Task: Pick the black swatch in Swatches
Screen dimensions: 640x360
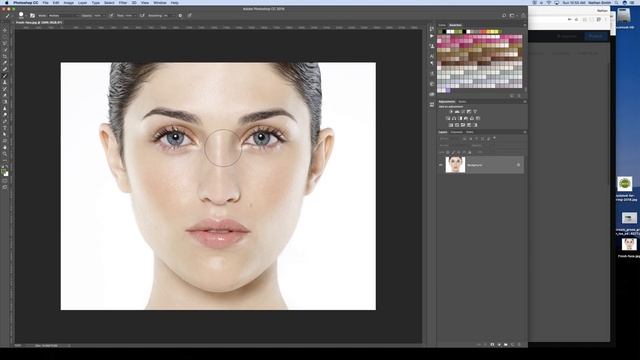Action: click(444, 31)
